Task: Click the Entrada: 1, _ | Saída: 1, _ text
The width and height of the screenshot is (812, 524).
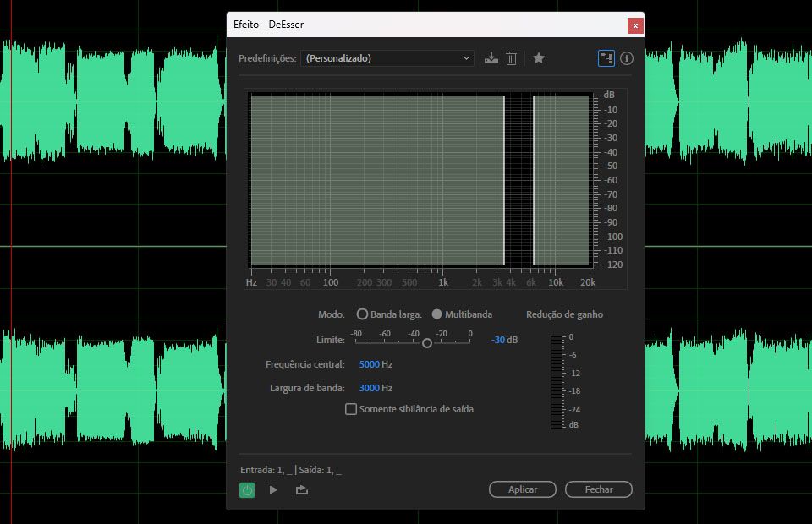Action: point(291,470)
